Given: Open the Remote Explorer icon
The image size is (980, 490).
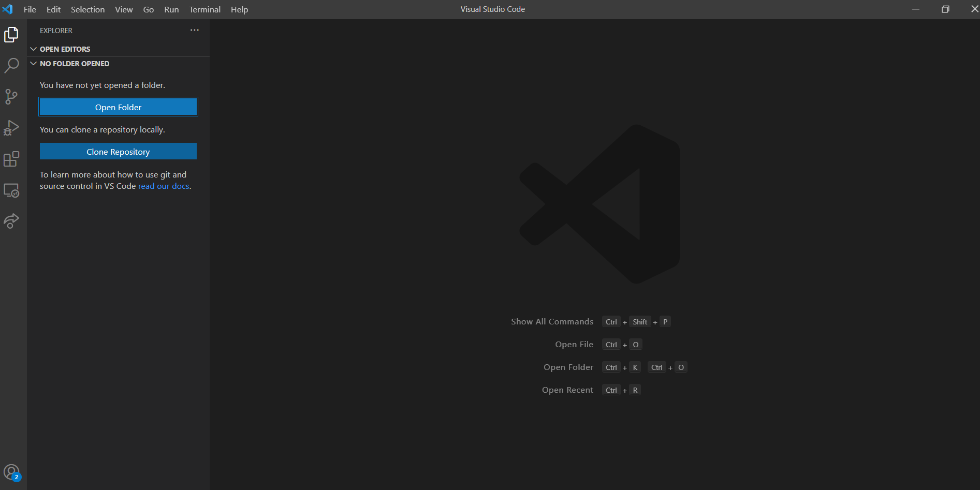Looking at the screenshot, I should pos(11,190).
